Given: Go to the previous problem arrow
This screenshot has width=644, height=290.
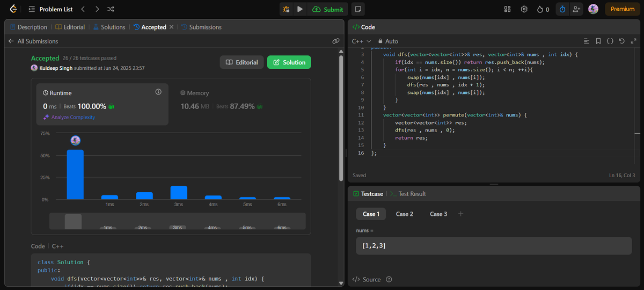Looking at the screenshot, I should [x=83, y=9].
